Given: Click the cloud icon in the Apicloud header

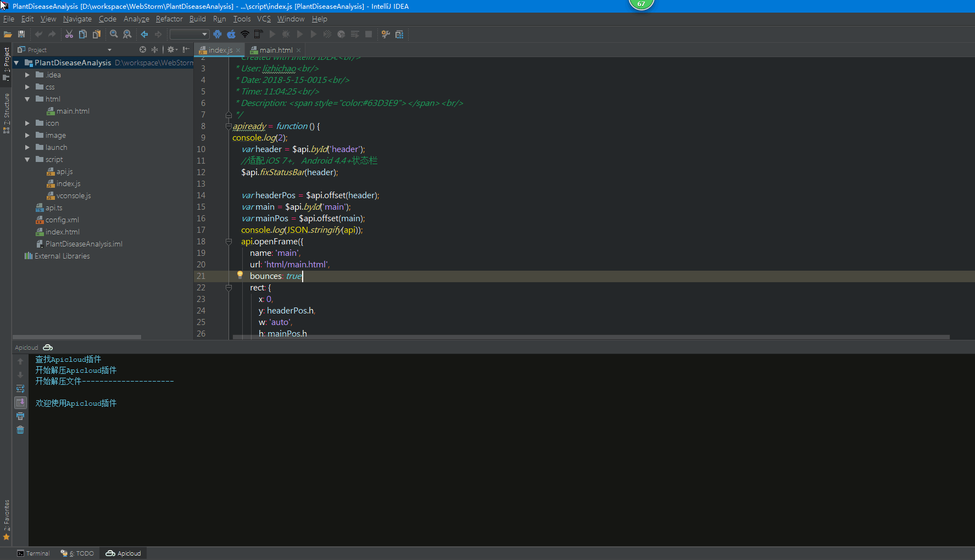Looking at the screenshot, I should point(48,348).
